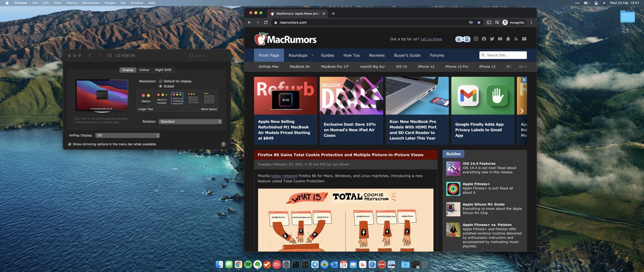Open the AirPods Max topic link
This screenshot has width=644, height=272.
[x=269, y=67]
